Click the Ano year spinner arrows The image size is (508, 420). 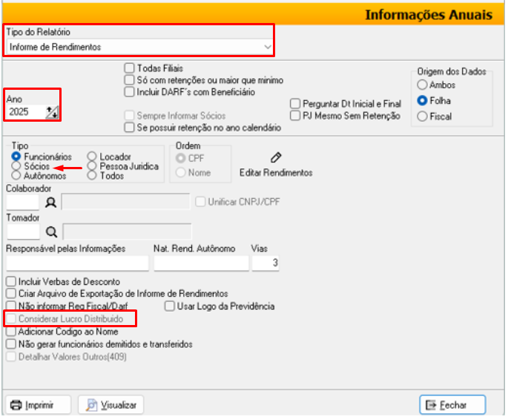(x=52, y=112)
